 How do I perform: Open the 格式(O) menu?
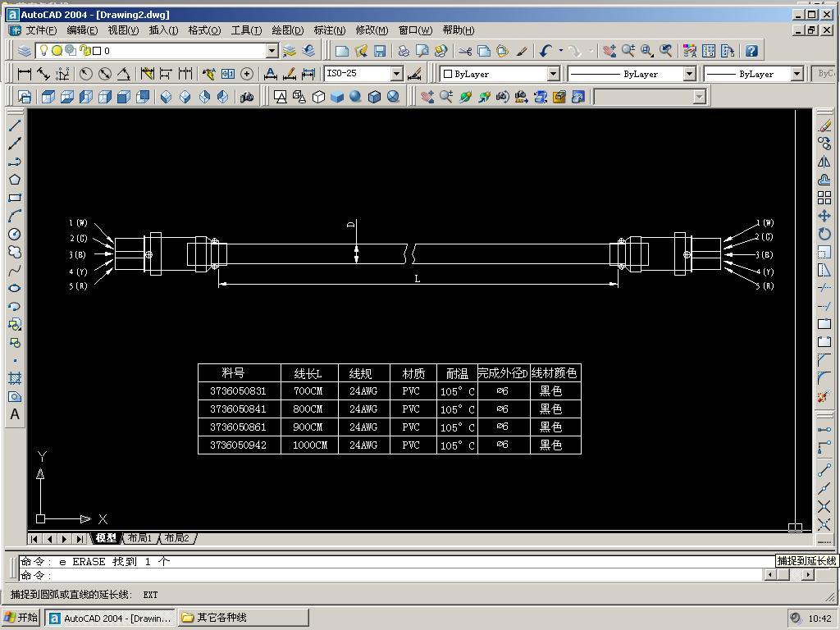pos(204,30)
